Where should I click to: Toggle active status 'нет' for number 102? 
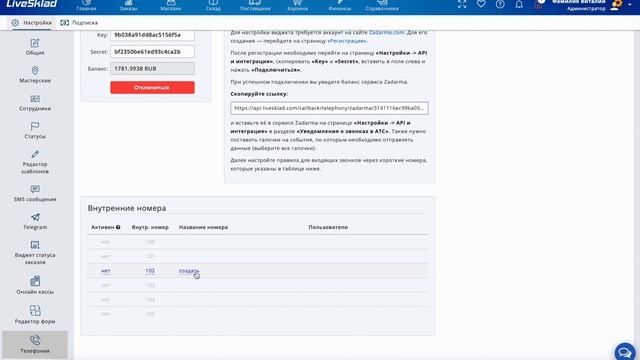[106, 271]
